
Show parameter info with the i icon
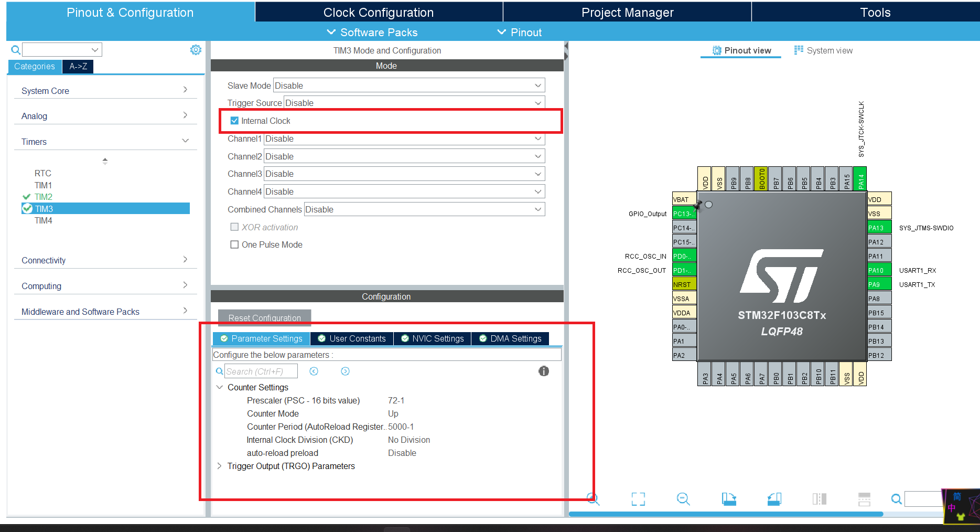(544, 371)
